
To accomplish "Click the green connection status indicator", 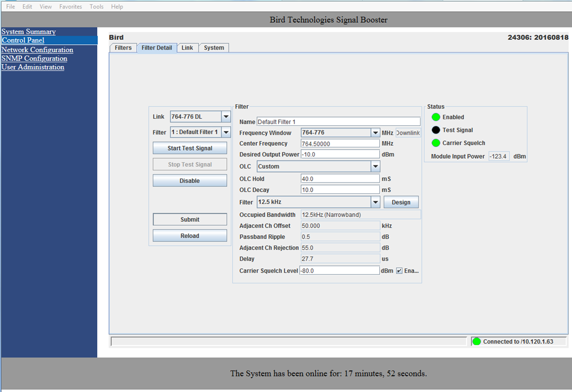I will (476, 342).
